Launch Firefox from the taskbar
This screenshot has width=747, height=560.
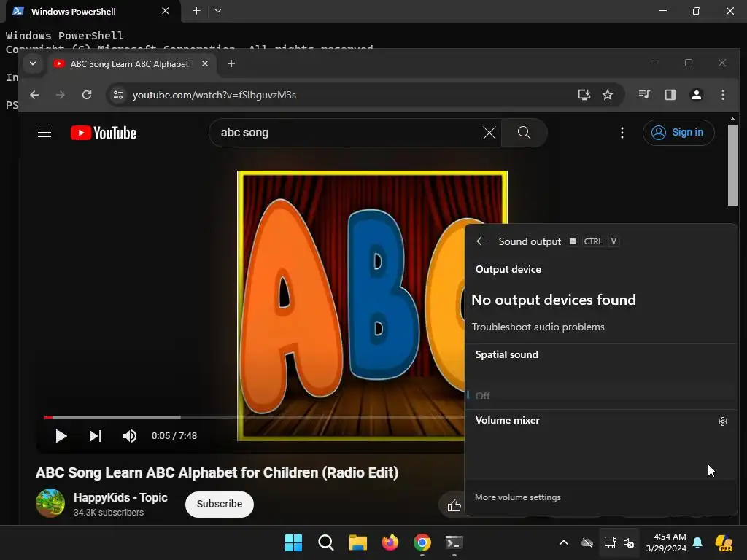(x=390, y=542)
